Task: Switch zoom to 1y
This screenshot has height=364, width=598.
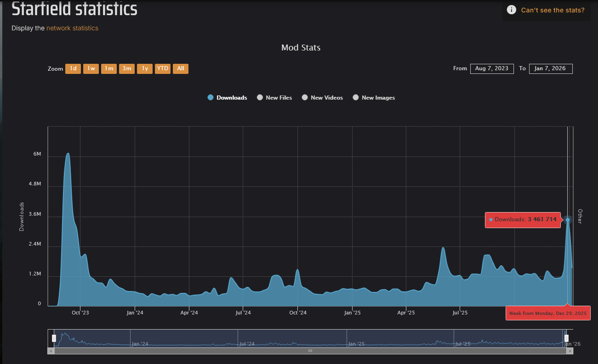Action: [145, 69]
